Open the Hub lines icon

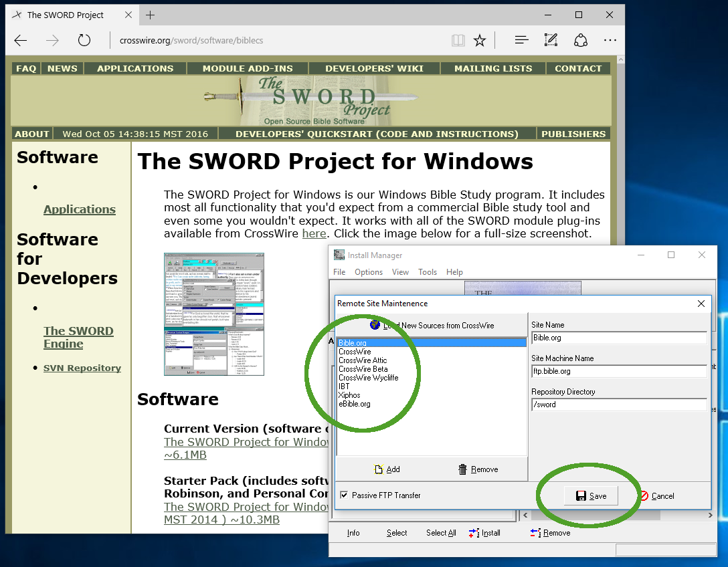tap(522, 41)
